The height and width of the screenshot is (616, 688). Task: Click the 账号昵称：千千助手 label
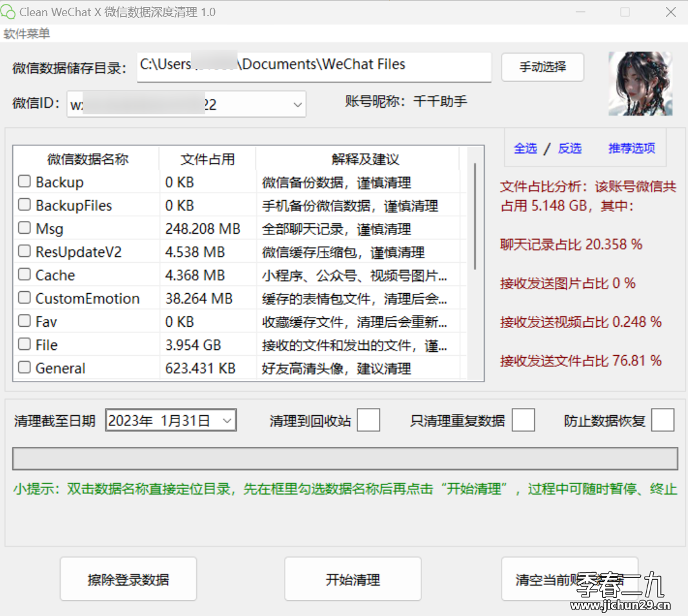click(x=406, y=101)
